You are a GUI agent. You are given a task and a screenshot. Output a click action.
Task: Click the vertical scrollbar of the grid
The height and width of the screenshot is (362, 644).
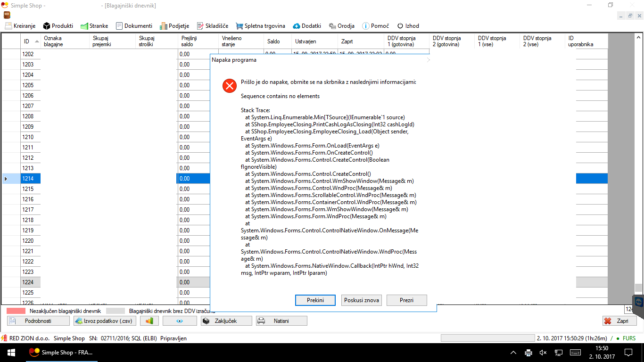click(x=638, y=165)
